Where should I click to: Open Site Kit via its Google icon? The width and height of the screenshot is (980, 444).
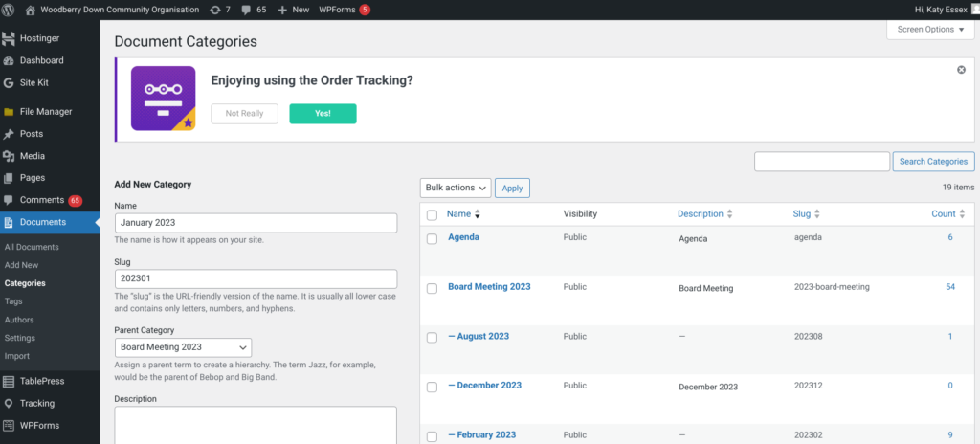click(9, 83)
